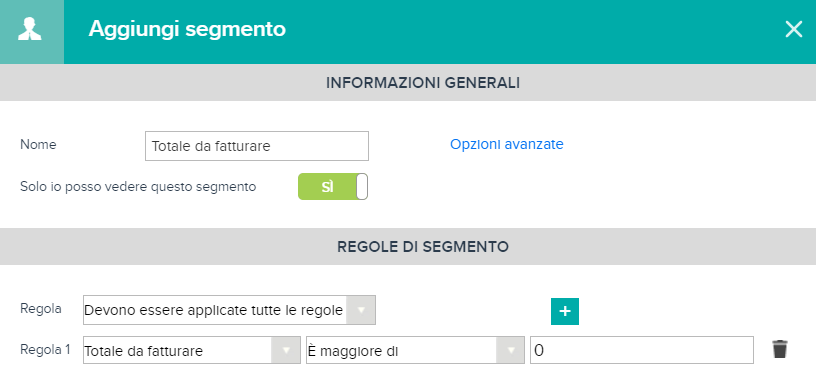Click the arrow beside È maggiore di
Image resolution: width=816 pixels, height=377 pixels.
click(509, 350)
